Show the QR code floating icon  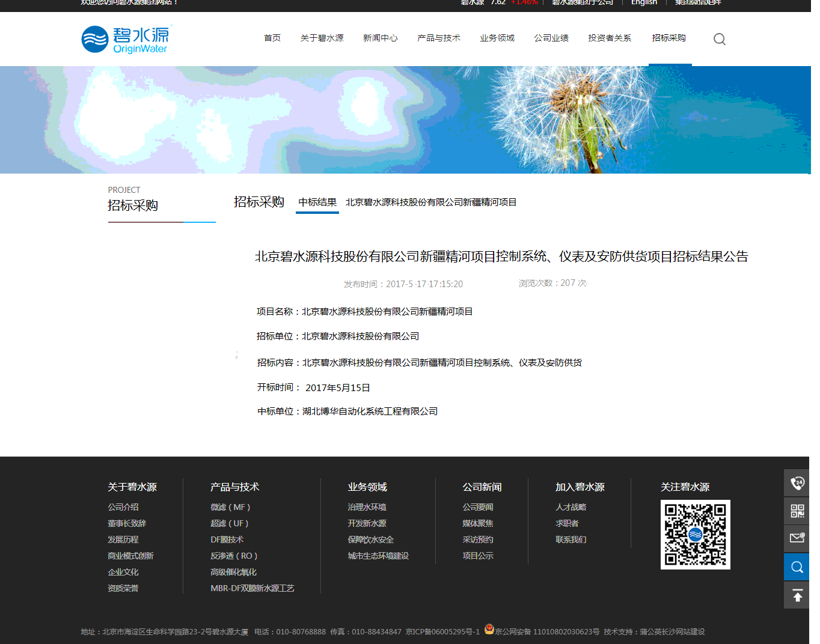(x=797, y=511)
